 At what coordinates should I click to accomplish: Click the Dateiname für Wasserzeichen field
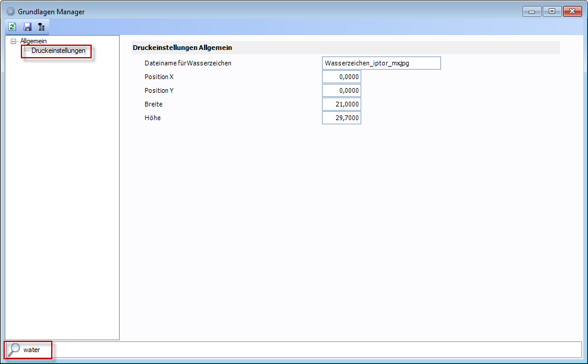coord(381,63)
